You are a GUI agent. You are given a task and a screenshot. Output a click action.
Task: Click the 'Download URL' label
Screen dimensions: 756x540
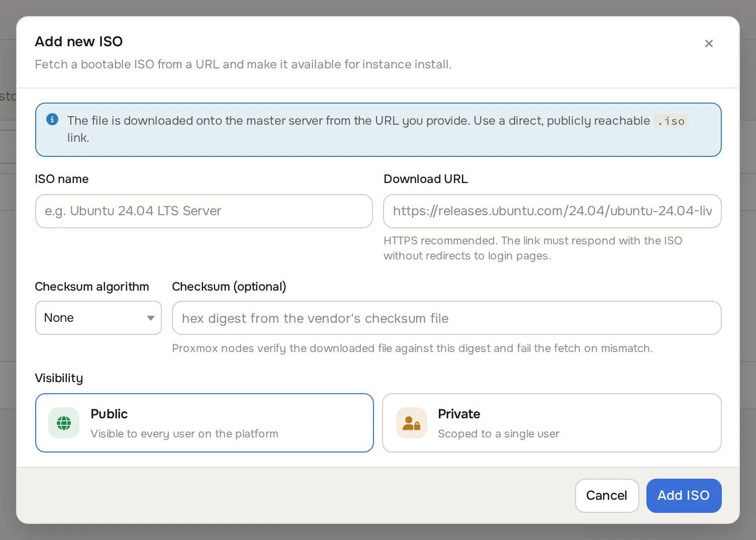[x=426, y=179]
